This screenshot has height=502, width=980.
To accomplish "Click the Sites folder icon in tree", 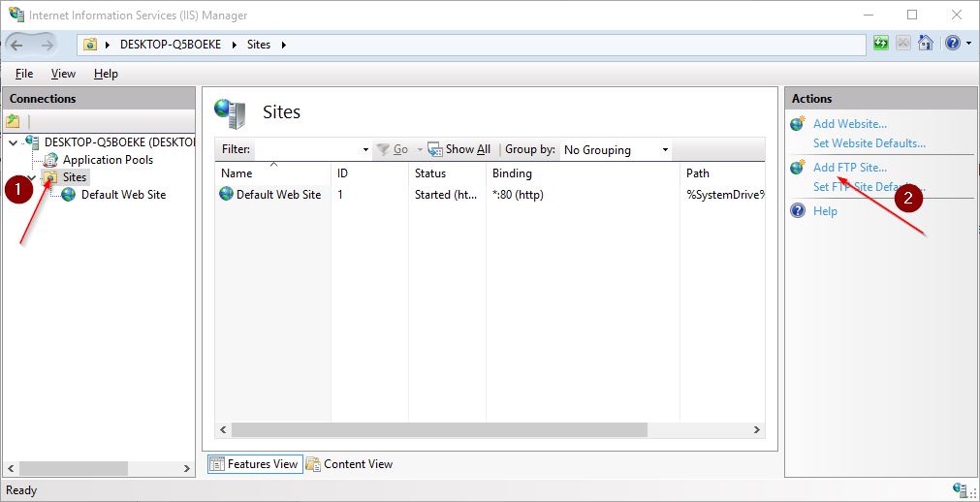I will pyautogui.click(x=51, y=177).
